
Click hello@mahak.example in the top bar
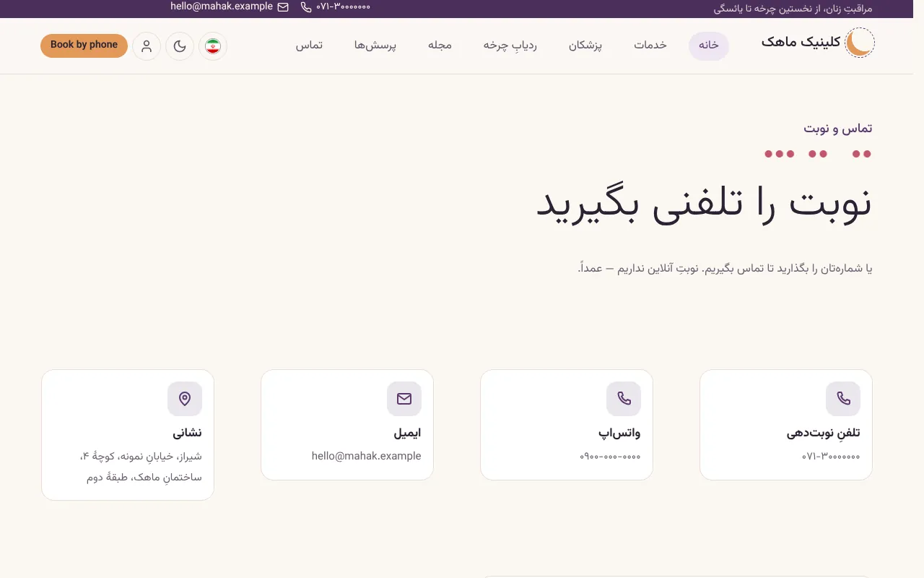coord(222,7)
